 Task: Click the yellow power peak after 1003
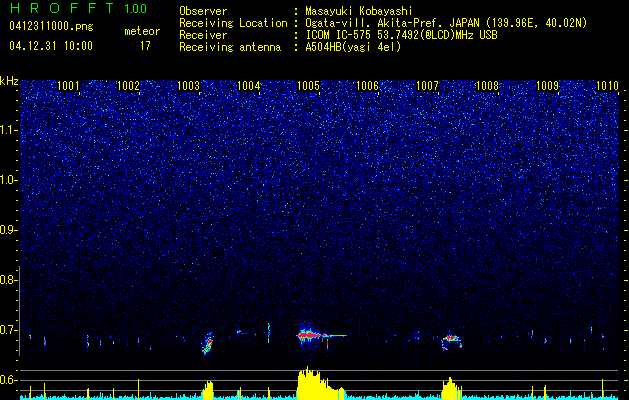(208, 389)
